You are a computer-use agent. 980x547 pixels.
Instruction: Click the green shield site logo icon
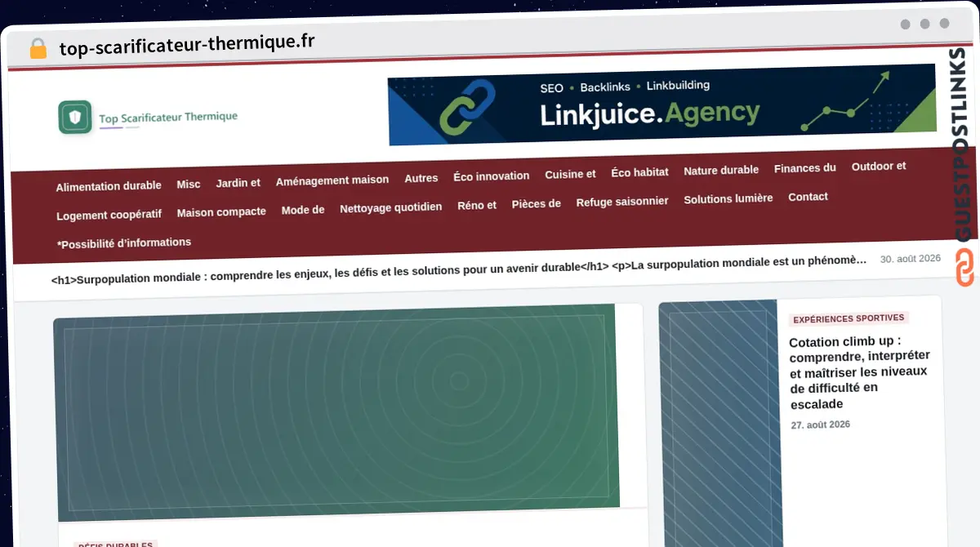[75, 118]
